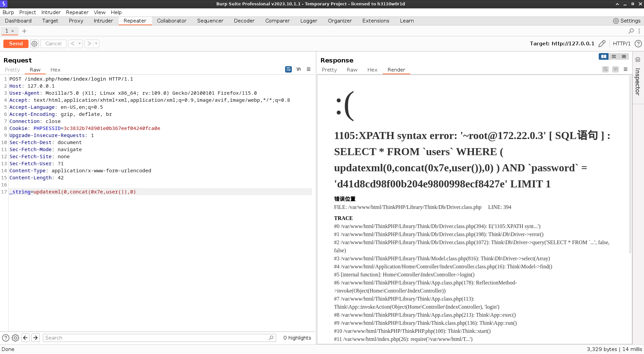The width and height of the screenshot is (644, 354).
Task: Open the Inspector panel icon
Action: tap(638, 60)
